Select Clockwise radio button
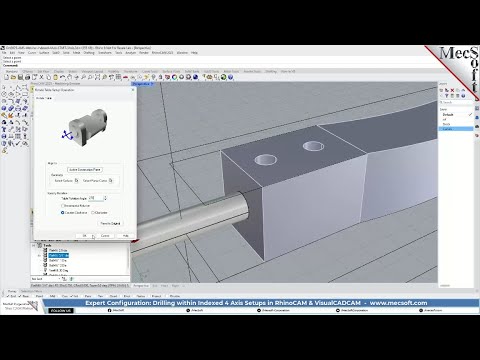The image size is (480, 360). tap(93, 212)
